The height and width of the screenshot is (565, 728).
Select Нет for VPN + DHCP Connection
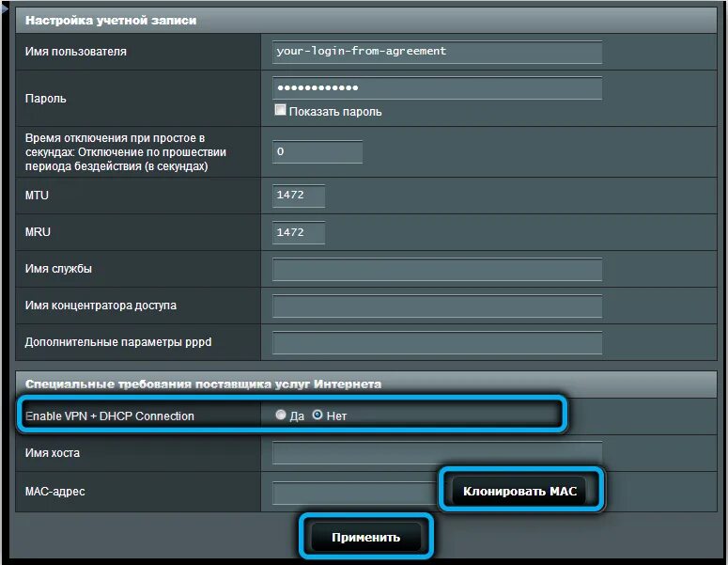pyautogui.click(x=318, y=415)
